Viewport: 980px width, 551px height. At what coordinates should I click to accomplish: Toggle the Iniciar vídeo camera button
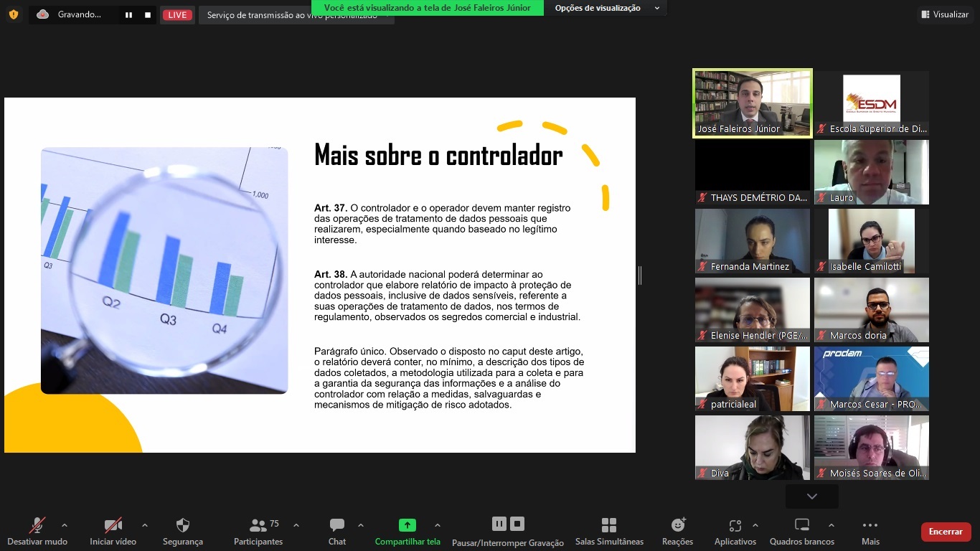113,532
